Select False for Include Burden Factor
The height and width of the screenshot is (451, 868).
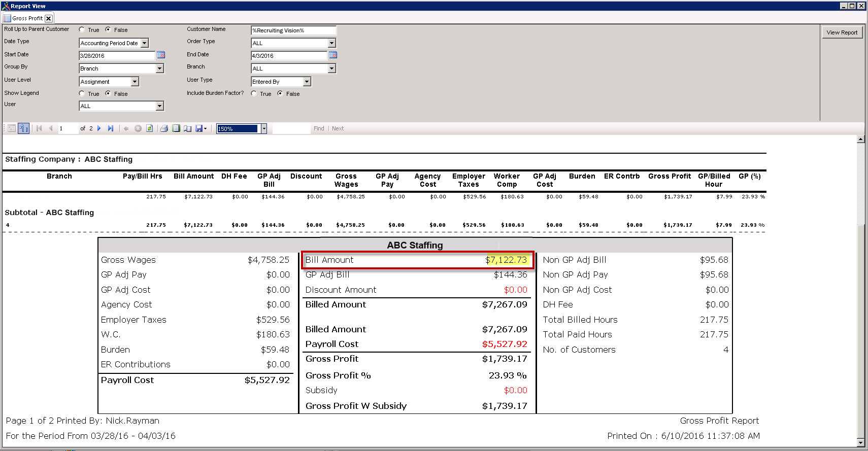pos(280,93)
